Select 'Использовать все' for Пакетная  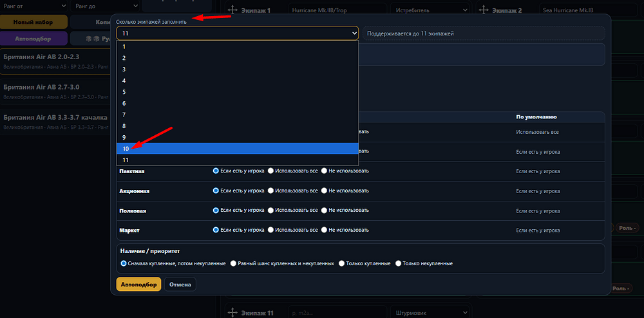pyautogui.click(x=270, y=171)
